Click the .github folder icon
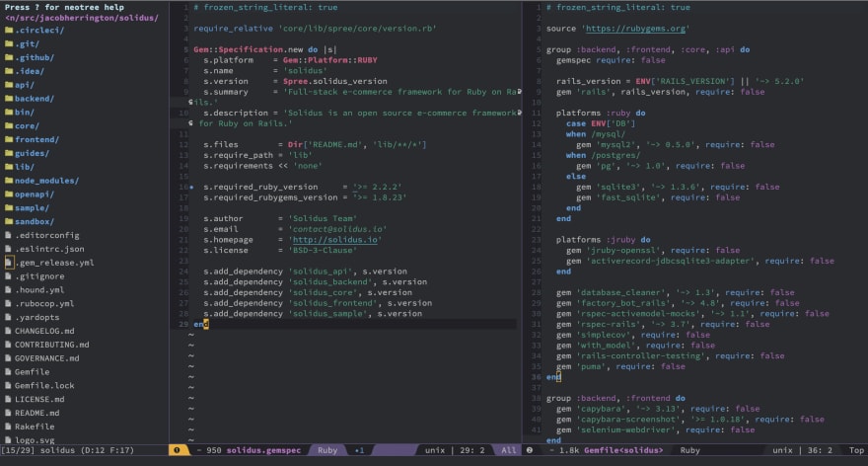Screen dimensions: 868x466 tap(9, 57)
